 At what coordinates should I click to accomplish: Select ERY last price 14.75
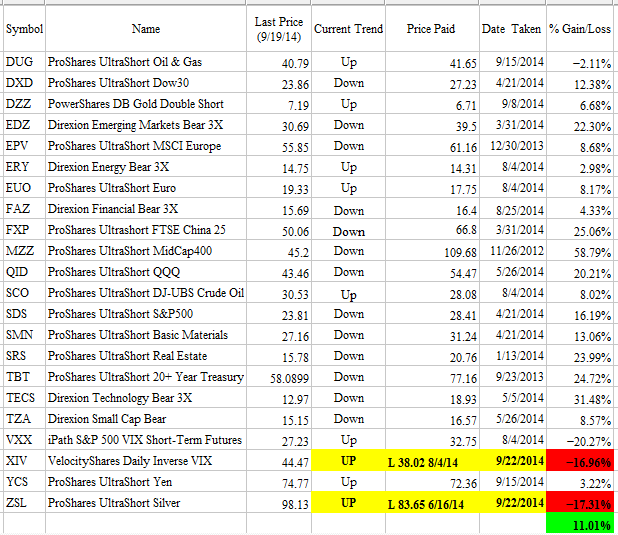pos(279,167)
